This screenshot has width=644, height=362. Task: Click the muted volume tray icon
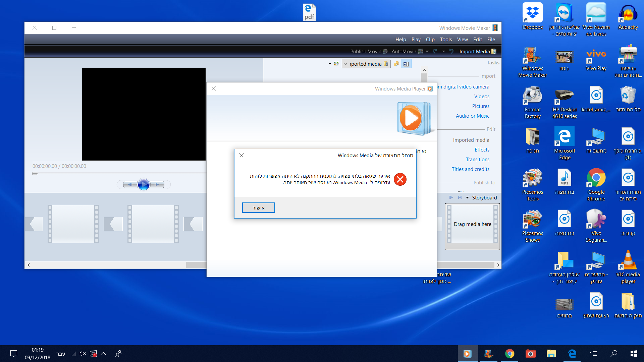pos(83,354)
